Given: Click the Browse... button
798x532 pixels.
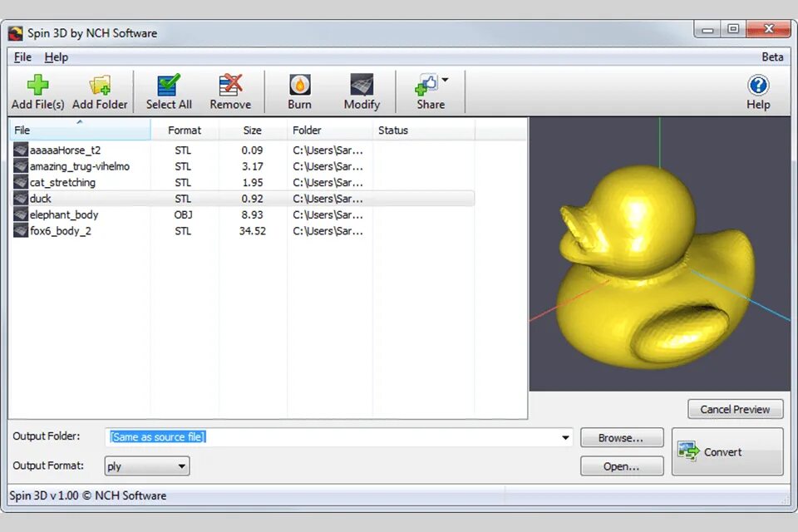Looking at the screenshot, I should (622, 438).
